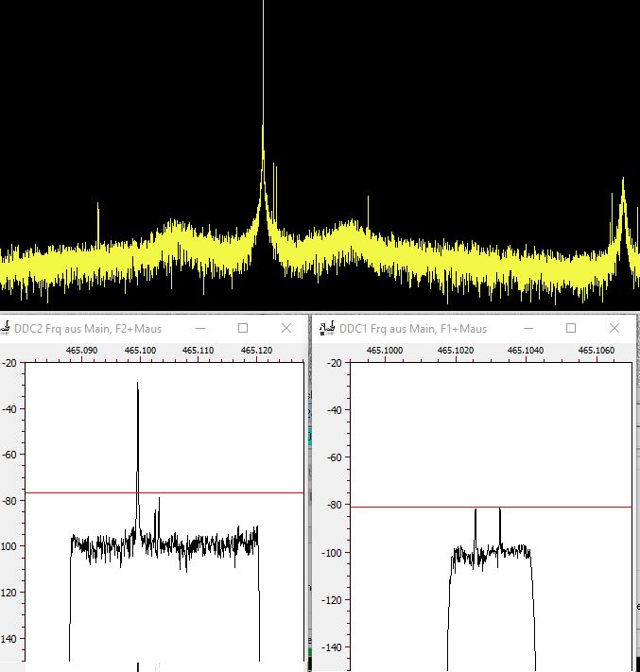
Task: Click the red threshold line in DDC1 plot
Action: (491, 507)
